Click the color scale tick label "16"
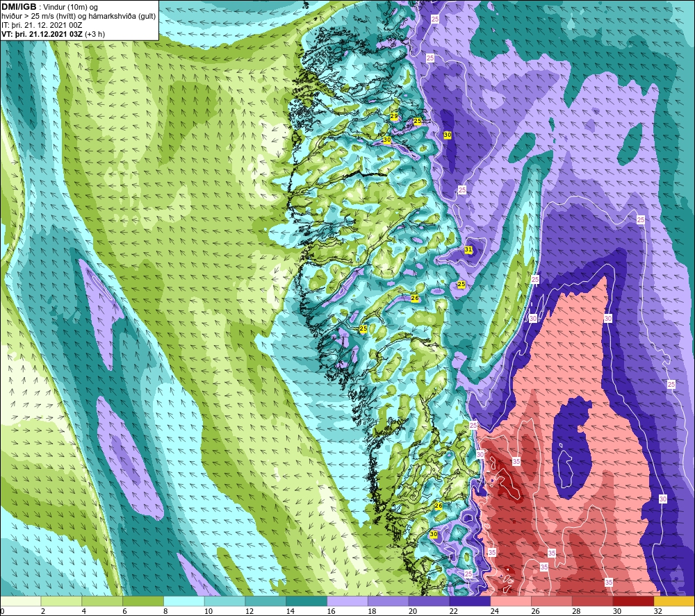 click(331, 611)
